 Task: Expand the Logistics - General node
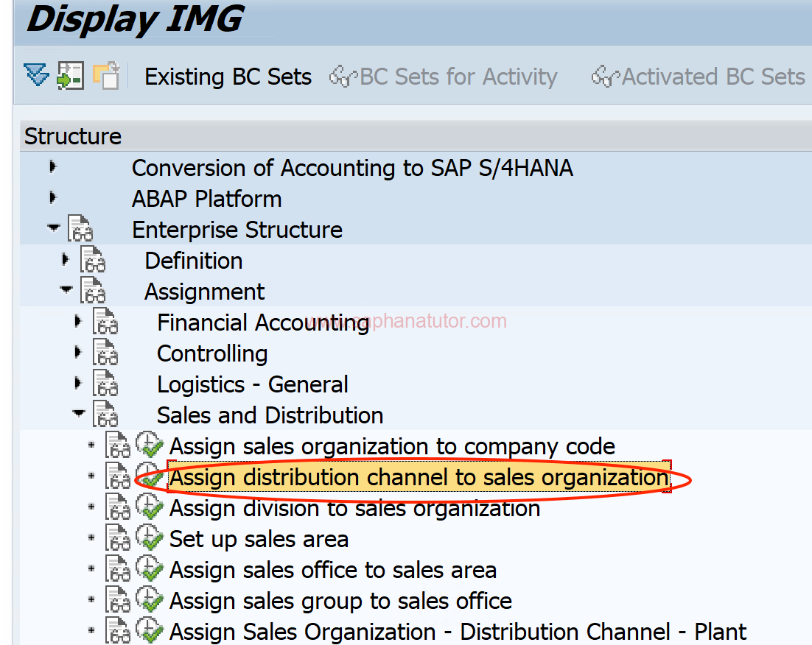(x=77, y=383)
